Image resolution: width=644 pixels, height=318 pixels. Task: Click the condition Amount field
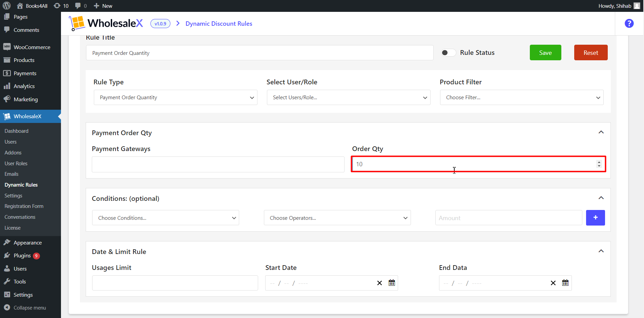click(x=509, y=218)
